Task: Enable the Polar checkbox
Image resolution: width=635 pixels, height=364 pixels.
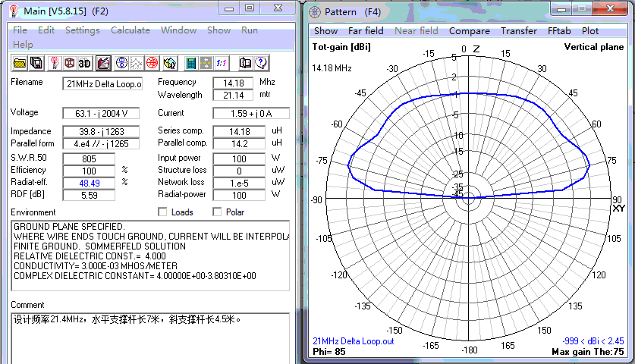Action: pyautogui.click(x=217, y=212)
